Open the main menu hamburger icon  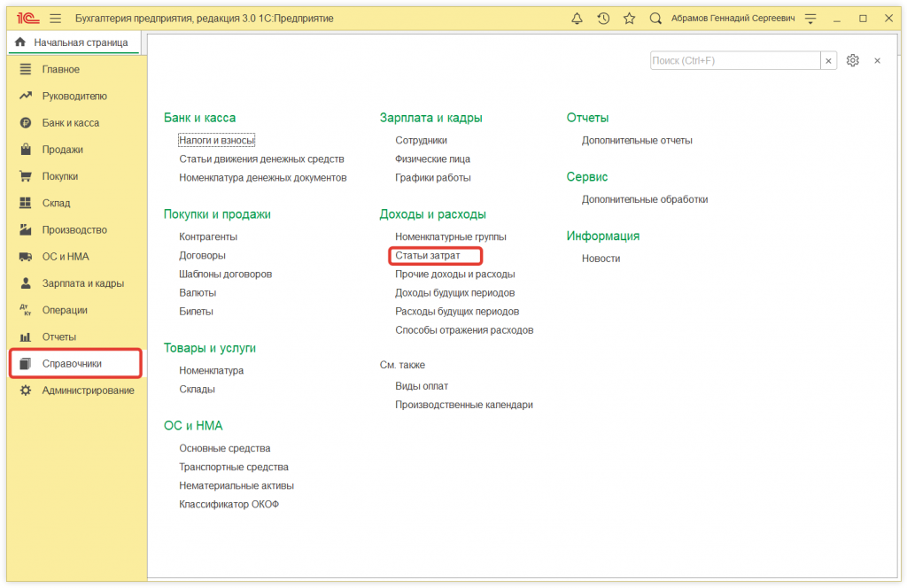(x=54, y=18)
